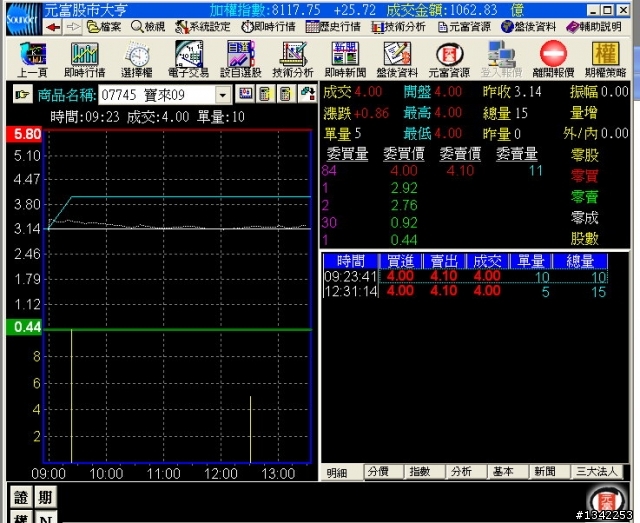Click the 買進 column header
The image size is (640, 523).
point(400,261)
